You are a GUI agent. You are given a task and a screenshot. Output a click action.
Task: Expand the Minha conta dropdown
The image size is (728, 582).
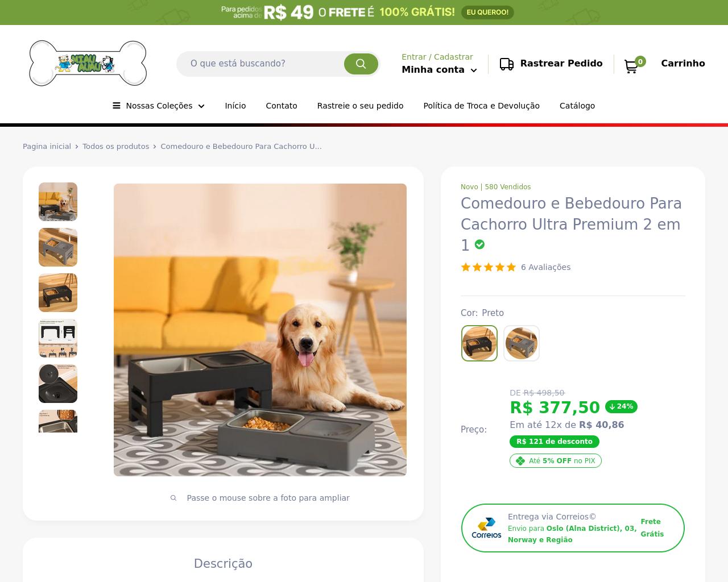pos(439,69)
